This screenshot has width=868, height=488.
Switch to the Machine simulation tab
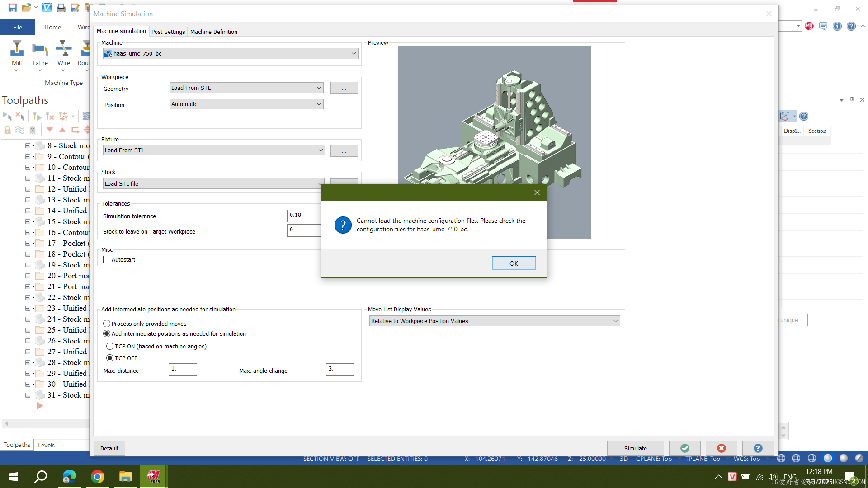pos(121,31)
